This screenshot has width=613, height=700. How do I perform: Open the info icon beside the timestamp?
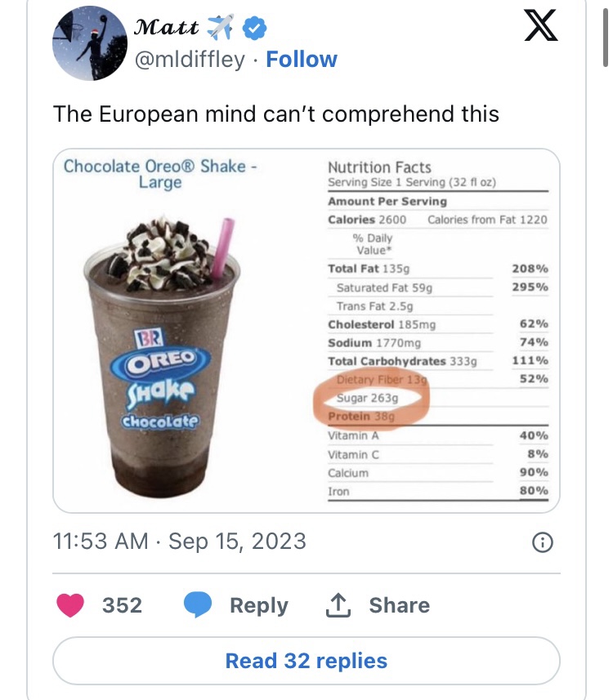click(x=543, y=542)
